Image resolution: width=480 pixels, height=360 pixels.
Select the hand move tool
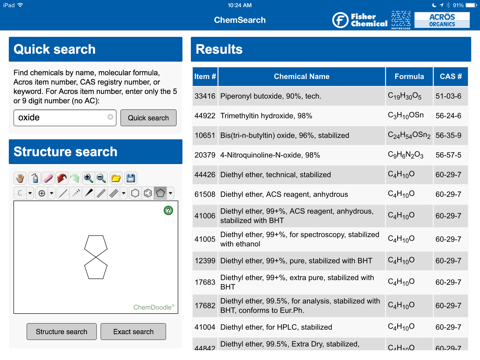[20, 178]
